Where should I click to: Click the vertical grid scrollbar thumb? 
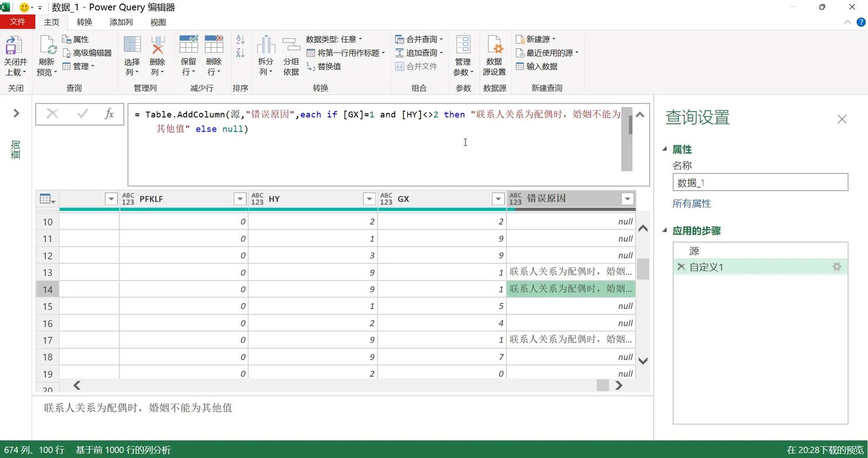(x=643, y=269)
